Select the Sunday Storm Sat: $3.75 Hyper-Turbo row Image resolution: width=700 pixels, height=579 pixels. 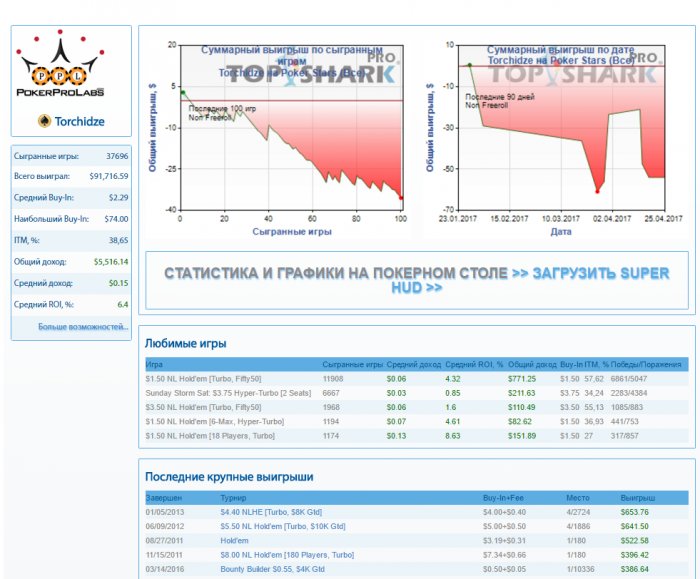[417, 393]
